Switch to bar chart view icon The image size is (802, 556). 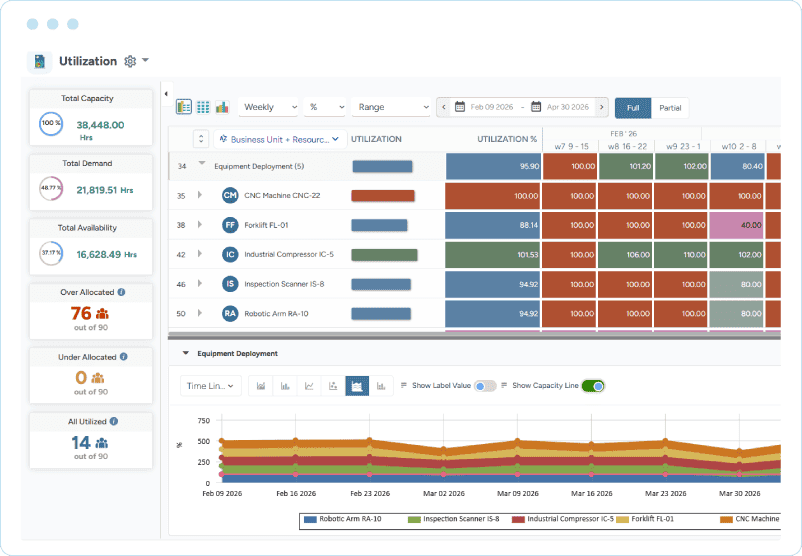click(222, 107)
